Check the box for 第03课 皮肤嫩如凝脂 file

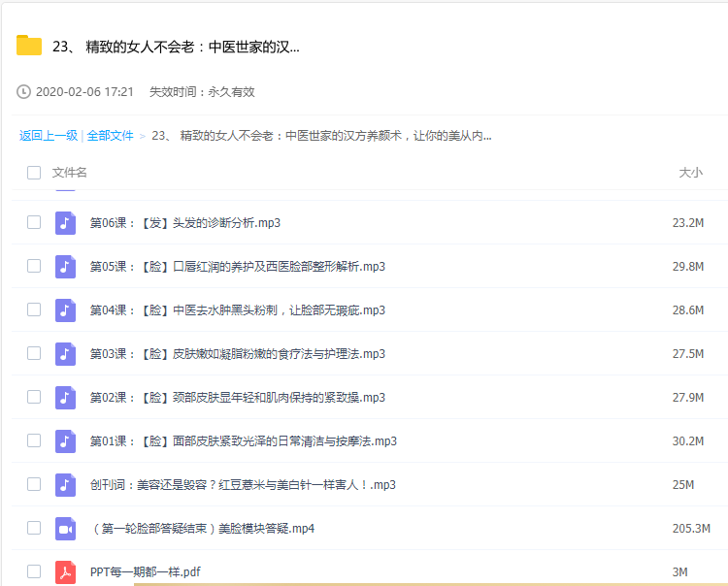tap(34, 353)
